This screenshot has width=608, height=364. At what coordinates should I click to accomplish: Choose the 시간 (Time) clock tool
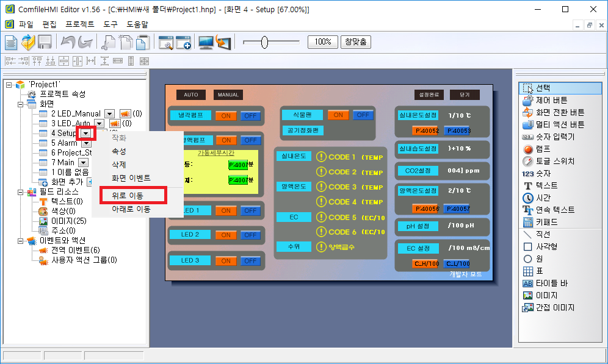point(543,198)
